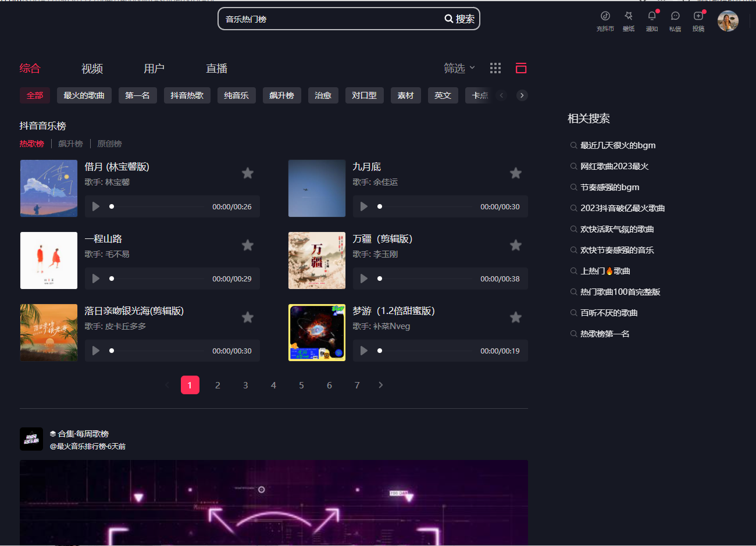Open album cover of 万疆 (剪辑版)
Screen dimensions: 756x546
317,260
